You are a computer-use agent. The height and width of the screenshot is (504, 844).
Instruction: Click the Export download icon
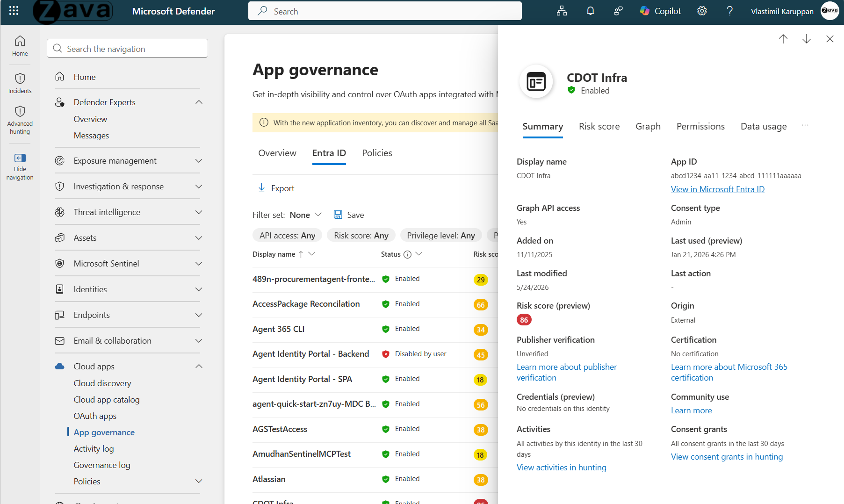tap(261, 188)
